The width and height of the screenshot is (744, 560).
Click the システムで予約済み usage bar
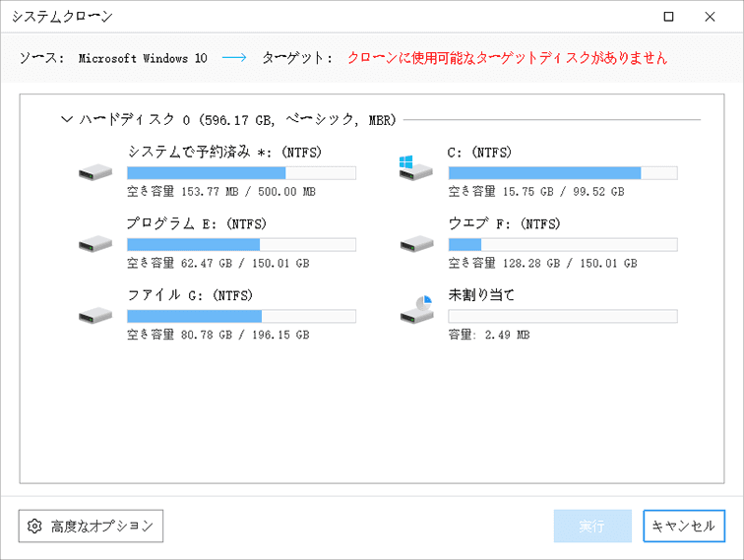tap(241, 173)
